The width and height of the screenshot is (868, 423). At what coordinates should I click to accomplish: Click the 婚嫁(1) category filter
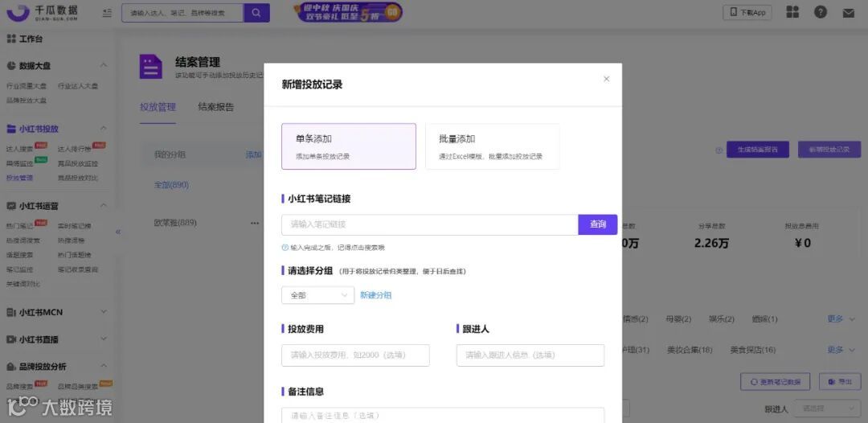coord(765,319)
